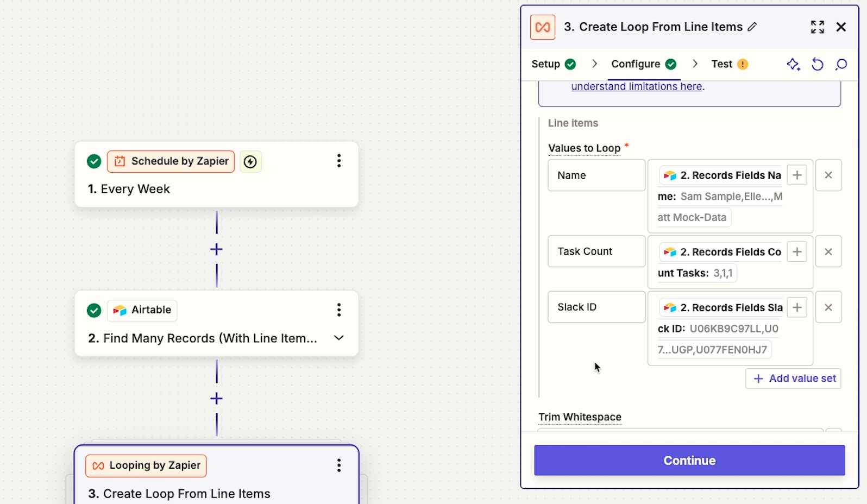Add step between Airtable and Looping

pos(217,399)
